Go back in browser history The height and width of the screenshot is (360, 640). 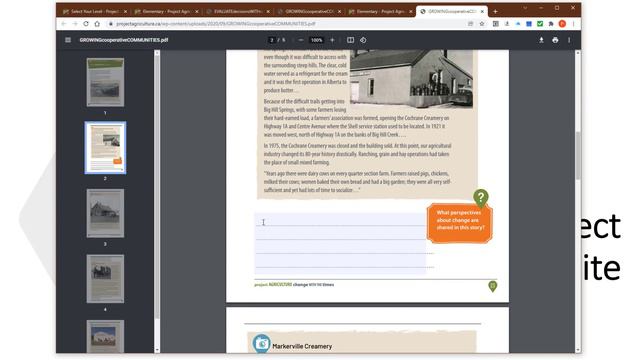(64, 24)
